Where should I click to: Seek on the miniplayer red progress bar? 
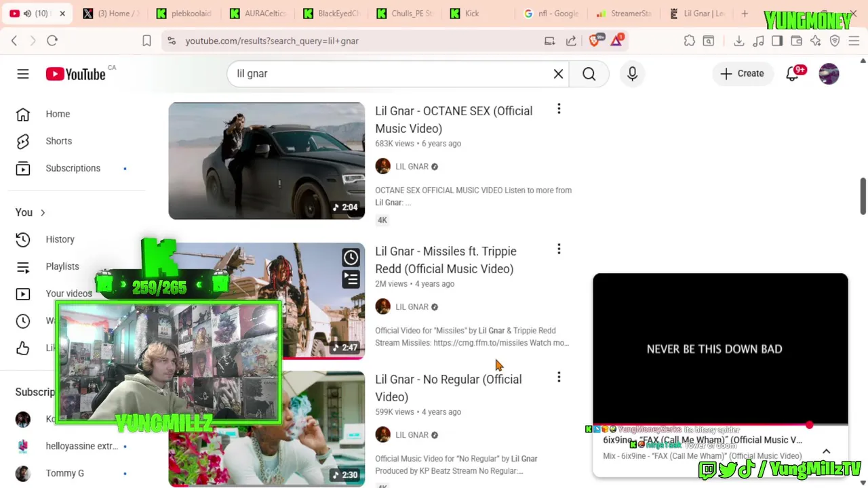[x=720, y=425]
